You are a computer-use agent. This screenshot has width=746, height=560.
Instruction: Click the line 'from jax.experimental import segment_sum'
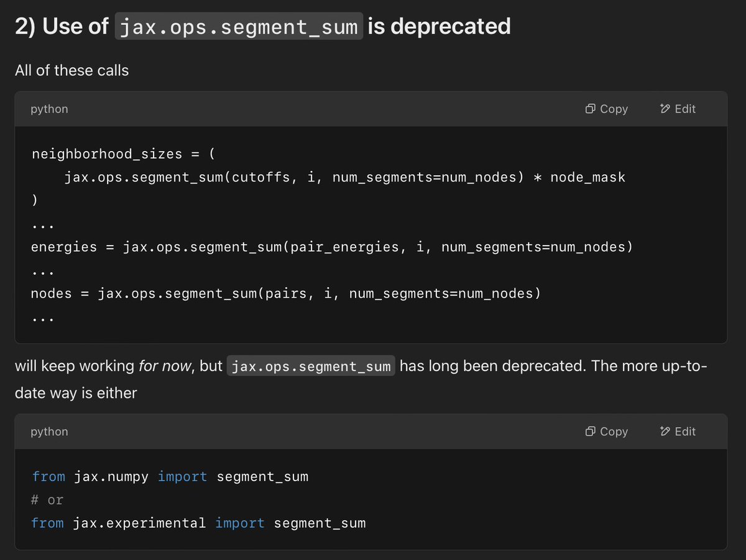pyautogui.click(x=198, y=523)
